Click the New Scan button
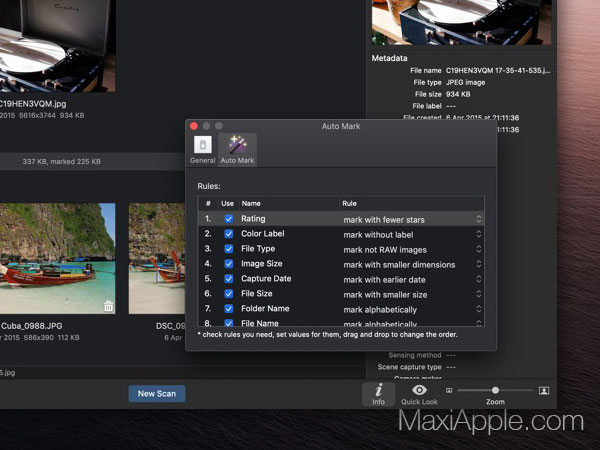This screenshot has height=450, width=600. [x=157, y=393]
